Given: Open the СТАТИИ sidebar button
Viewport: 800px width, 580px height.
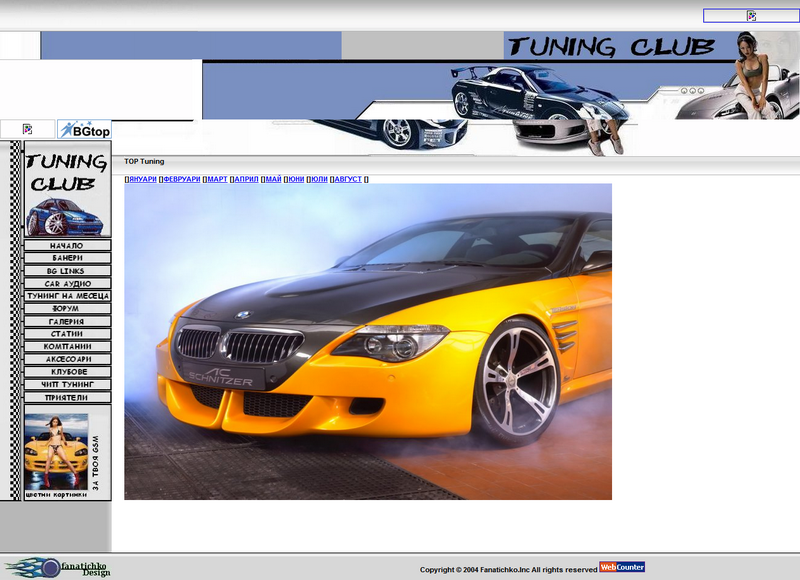Looking at the screenshot, I should (x=67, y=334).
